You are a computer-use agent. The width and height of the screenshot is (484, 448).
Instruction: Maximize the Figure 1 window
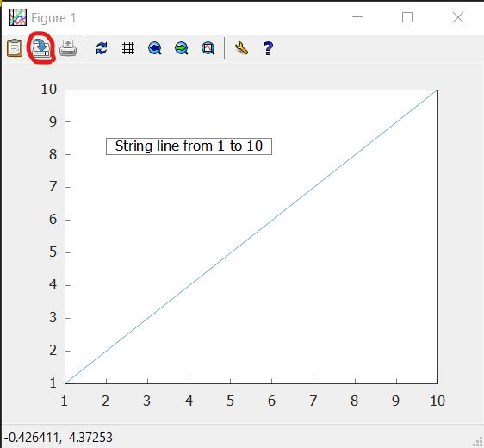407,17
